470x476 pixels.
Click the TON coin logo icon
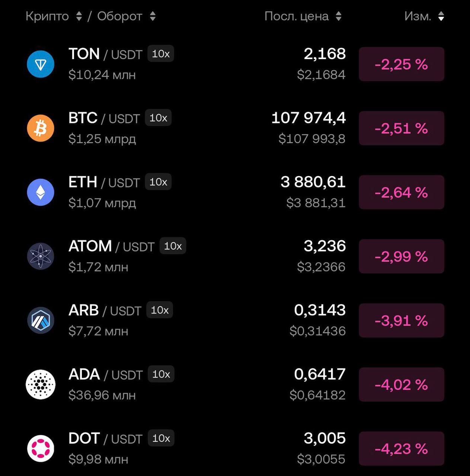[41, 64]
